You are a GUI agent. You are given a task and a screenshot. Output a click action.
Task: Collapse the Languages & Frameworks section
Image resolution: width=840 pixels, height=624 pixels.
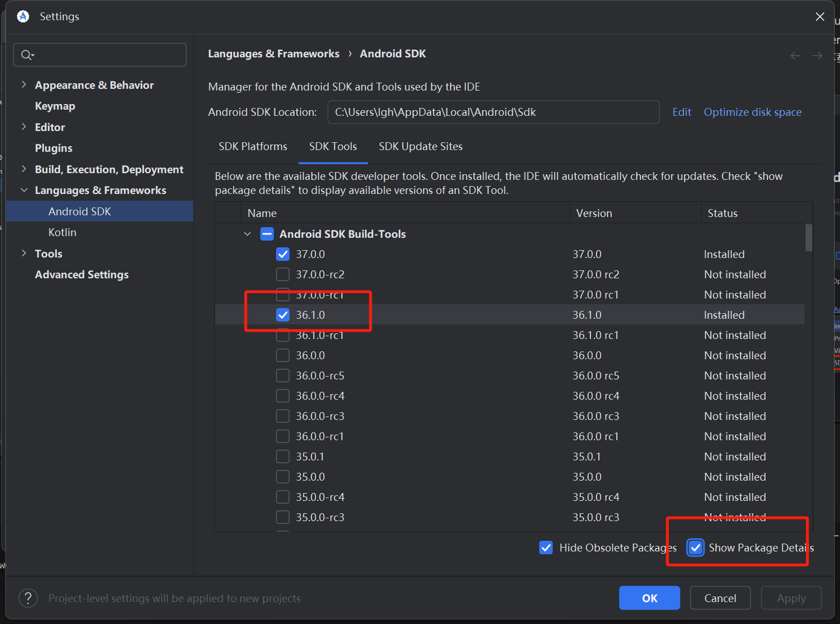pos(24,190)
